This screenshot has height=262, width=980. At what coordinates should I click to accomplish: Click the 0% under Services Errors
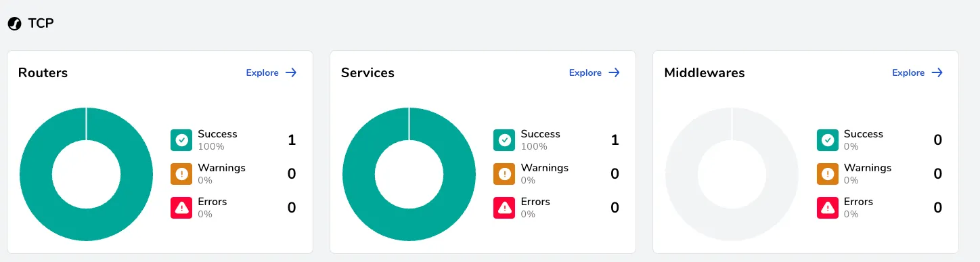pyautogui.click(x=528, y=214)
